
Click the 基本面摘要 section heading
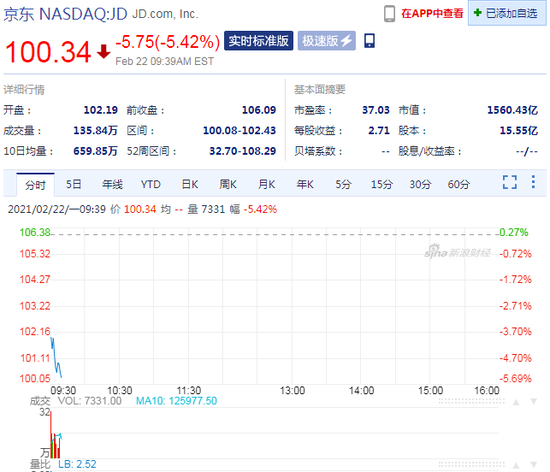[320, 90]
